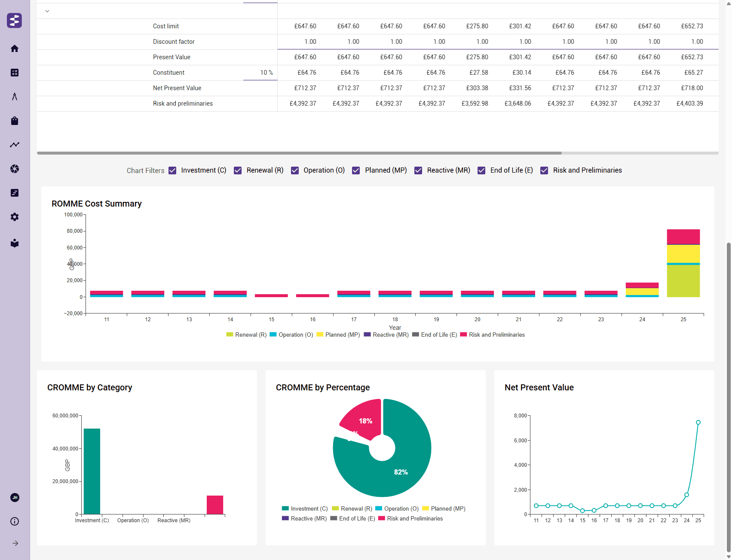
Task: Click the year 24 stacked bar
Action: 642,290
